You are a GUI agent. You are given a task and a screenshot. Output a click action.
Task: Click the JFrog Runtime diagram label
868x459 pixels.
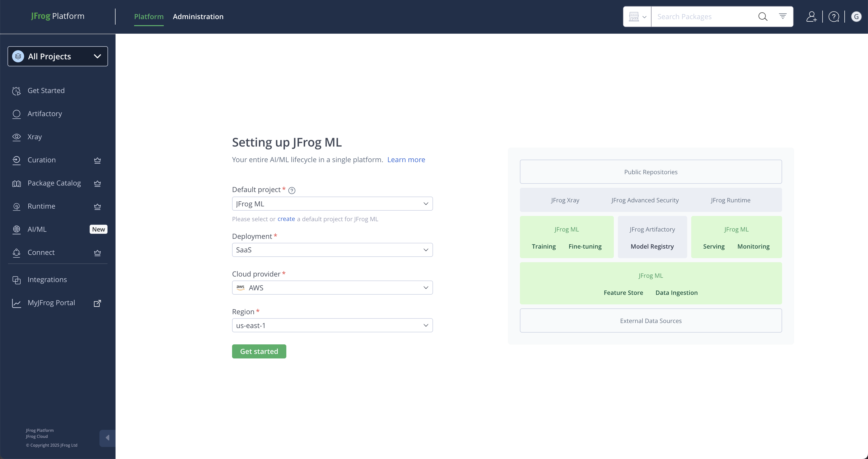tap(731, 200)
